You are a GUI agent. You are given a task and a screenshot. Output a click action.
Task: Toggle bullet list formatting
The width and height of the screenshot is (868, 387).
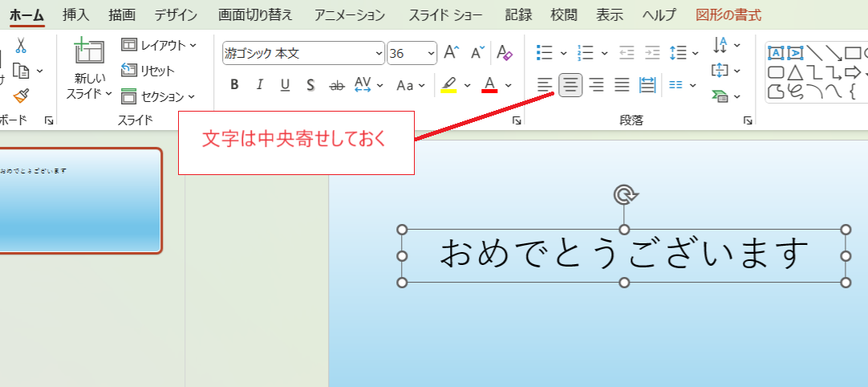tap(545, 53)
